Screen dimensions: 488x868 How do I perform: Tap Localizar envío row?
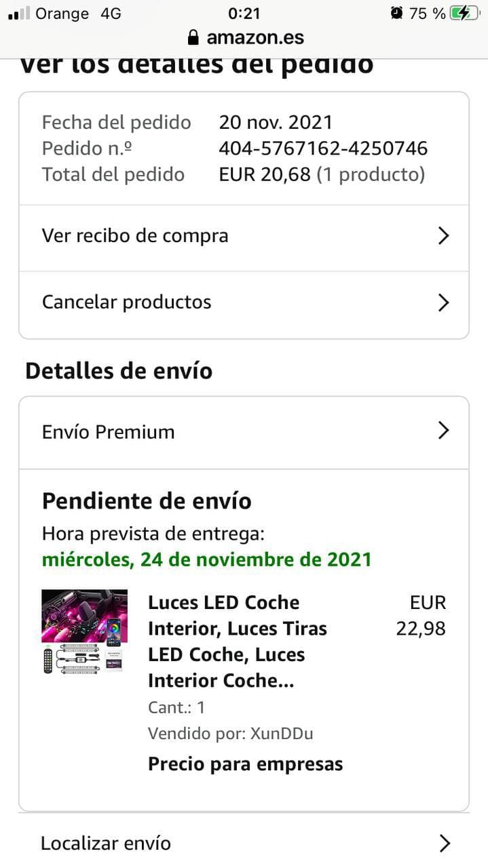(x=106, y=844)
